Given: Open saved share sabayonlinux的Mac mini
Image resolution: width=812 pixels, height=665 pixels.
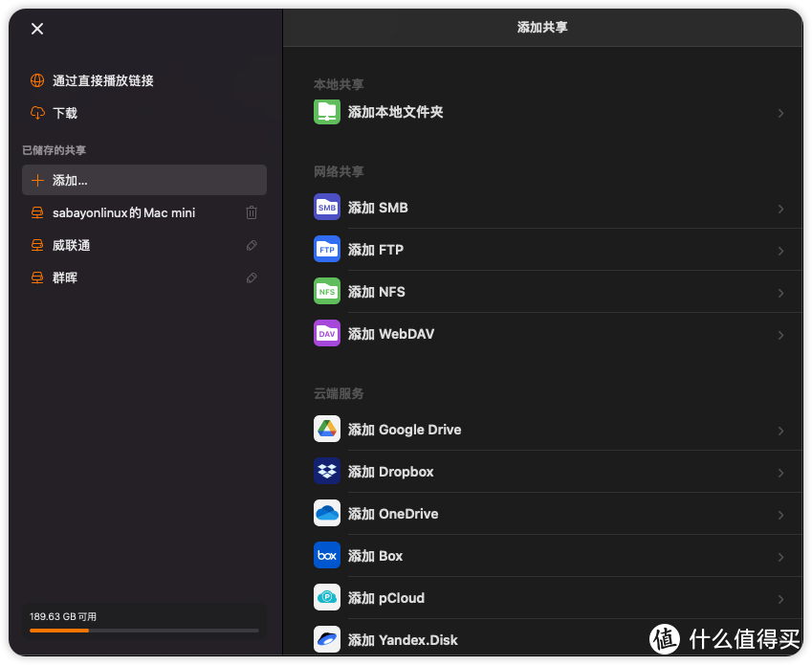Looking at the screenshot, I should 144,212.
